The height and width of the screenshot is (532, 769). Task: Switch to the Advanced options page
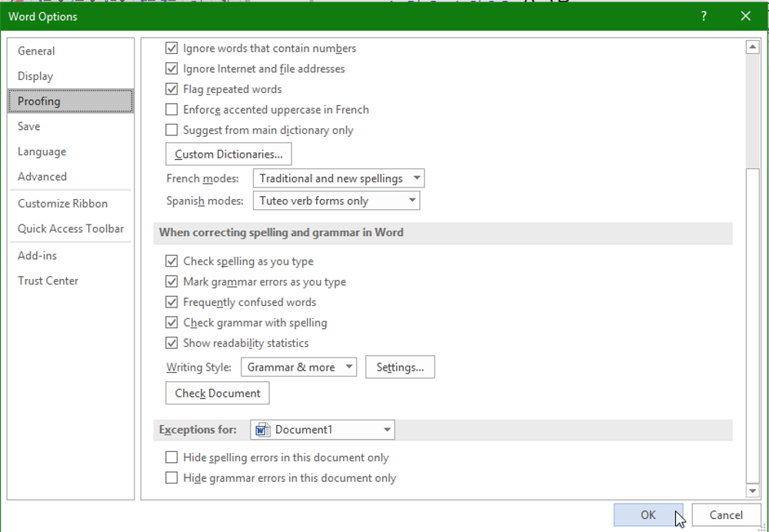42,176
